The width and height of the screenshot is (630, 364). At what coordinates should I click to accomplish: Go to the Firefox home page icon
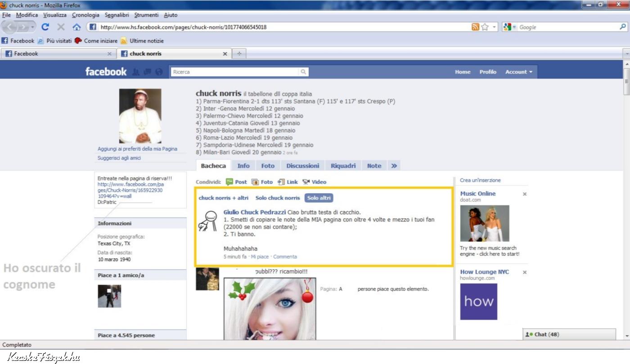point(76,27)
